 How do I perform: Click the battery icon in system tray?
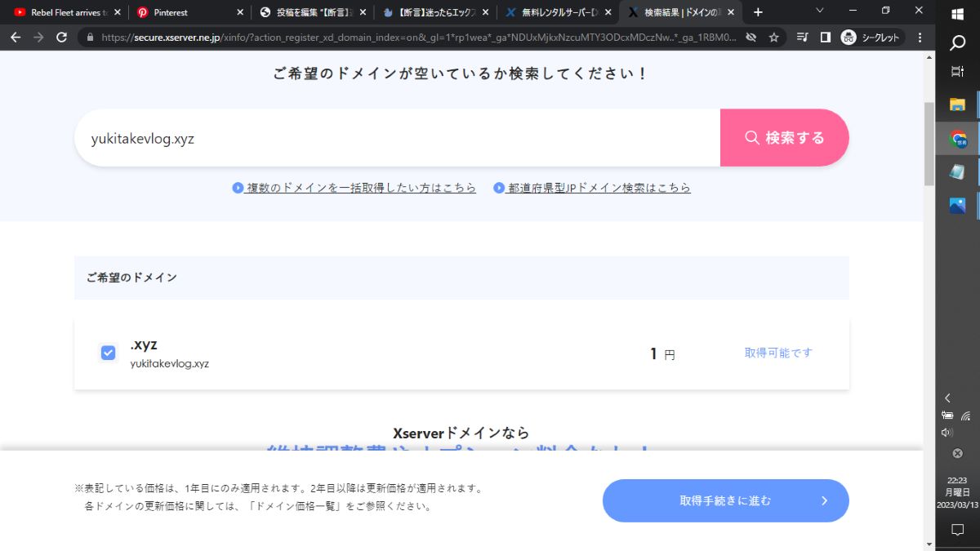[x=947, y=415]
